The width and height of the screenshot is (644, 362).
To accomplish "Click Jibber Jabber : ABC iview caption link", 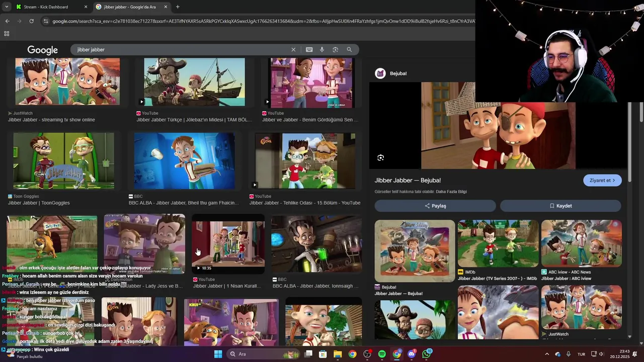I will point(566,279).
